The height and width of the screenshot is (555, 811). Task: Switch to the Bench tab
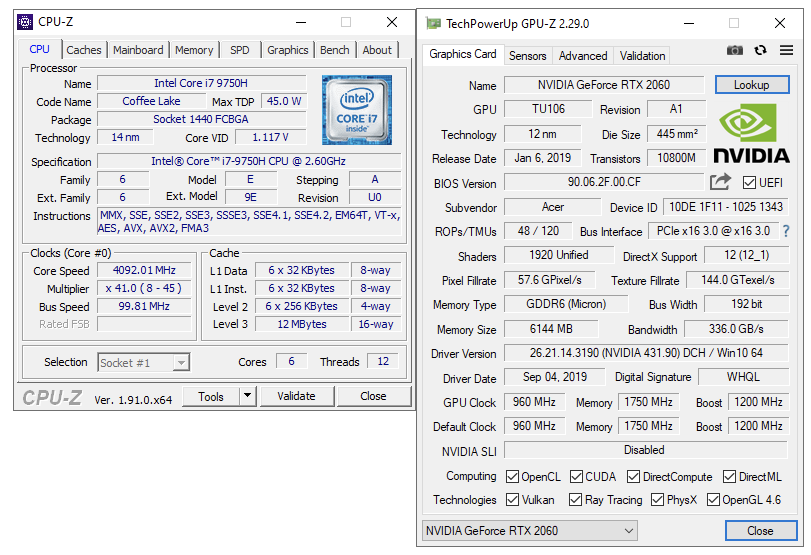(335, 50)
